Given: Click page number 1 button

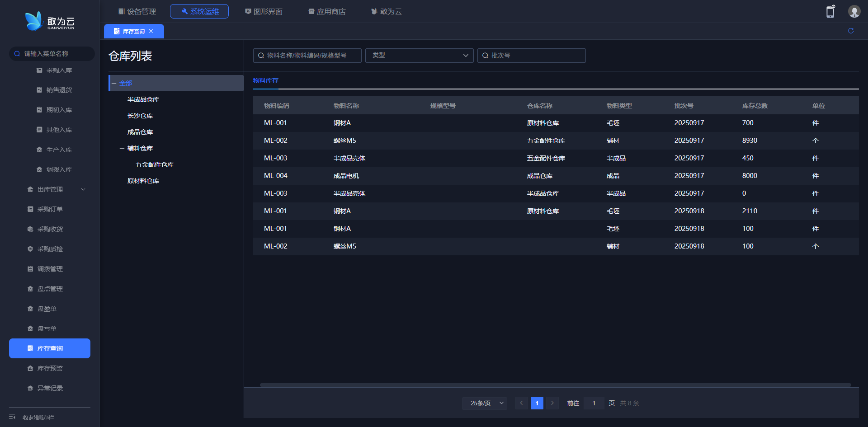Looking at the screenshot, I should (x=537, y=403).
